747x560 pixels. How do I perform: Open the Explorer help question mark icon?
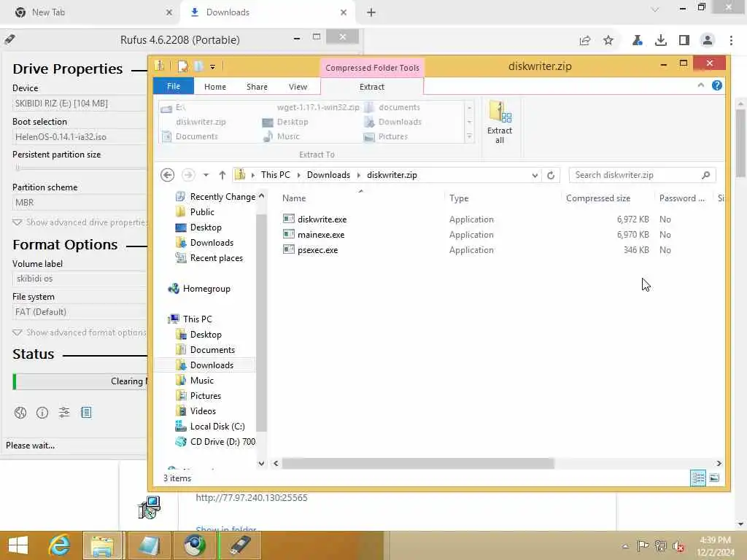coord(716,86)
